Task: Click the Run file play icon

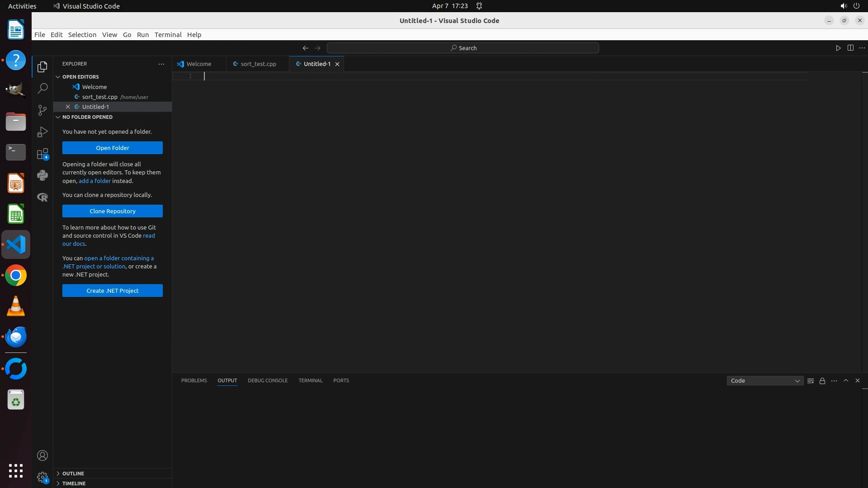Action: (x=838, y=48)
